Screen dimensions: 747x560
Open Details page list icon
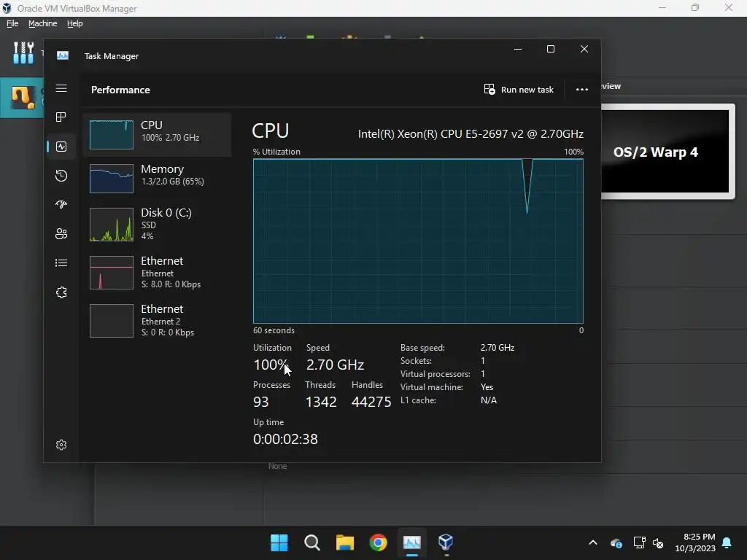pos(61,262)
